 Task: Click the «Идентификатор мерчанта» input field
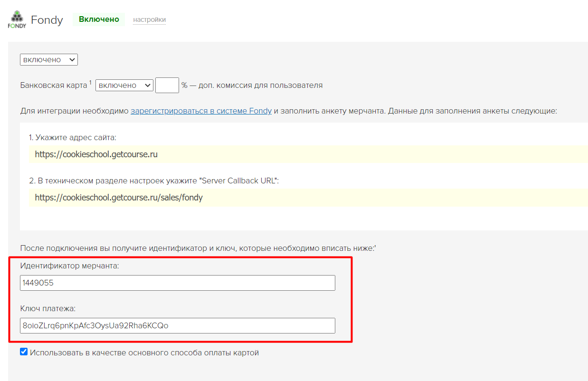click(x=178, y=283)
